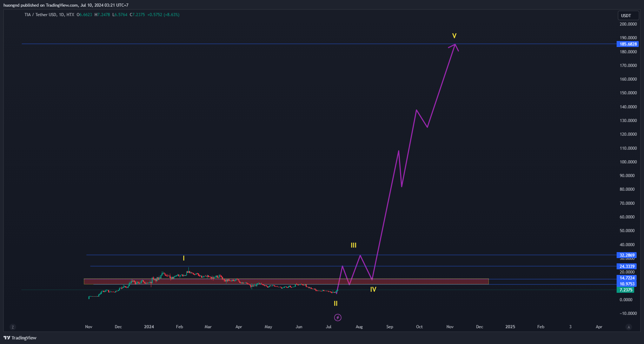Click the 2025 label on the time axis
Screen dimensions: 644x344
510,327
